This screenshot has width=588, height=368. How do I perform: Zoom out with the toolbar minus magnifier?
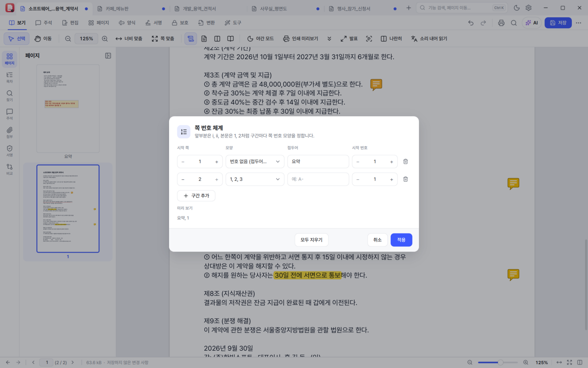(68, 39)
